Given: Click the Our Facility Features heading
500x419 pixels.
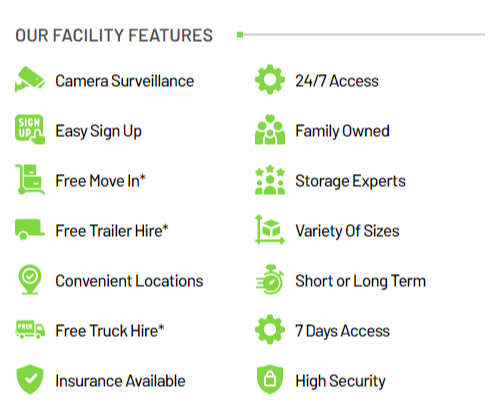Looking at the screenshot, I should (114, 35).
